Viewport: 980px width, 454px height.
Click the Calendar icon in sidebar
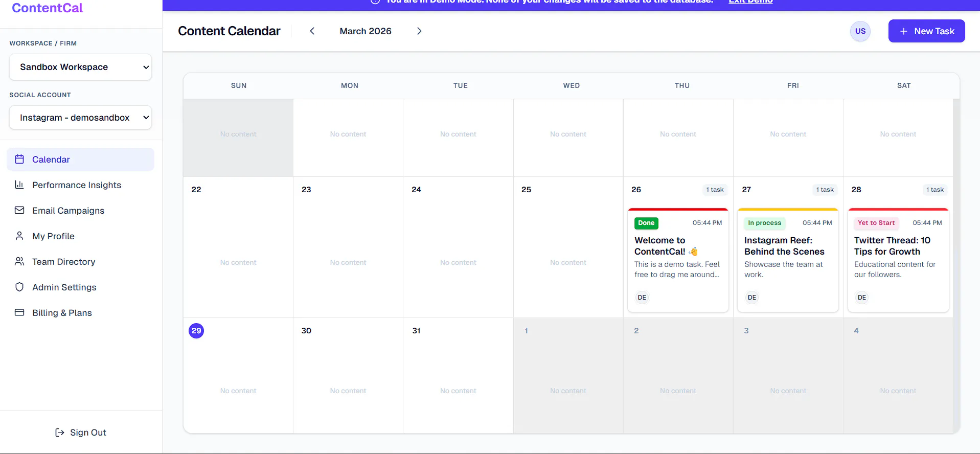19,159
